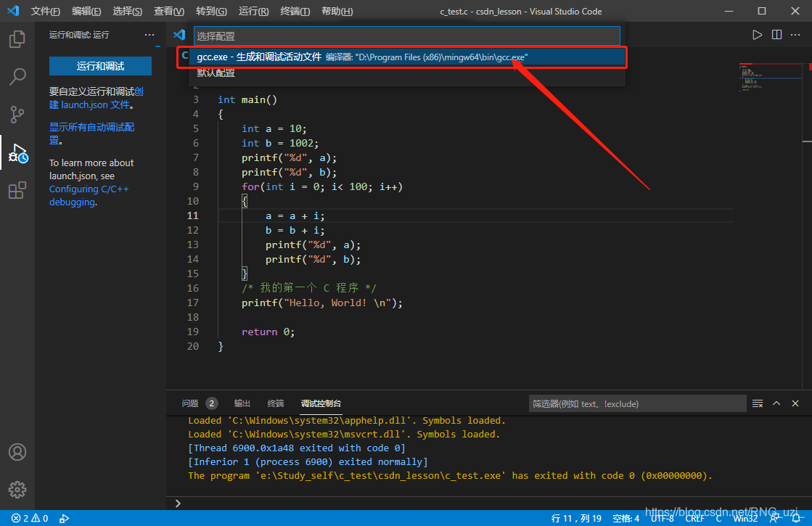
Task: Open the Source Control view
Action: (17, 115)
